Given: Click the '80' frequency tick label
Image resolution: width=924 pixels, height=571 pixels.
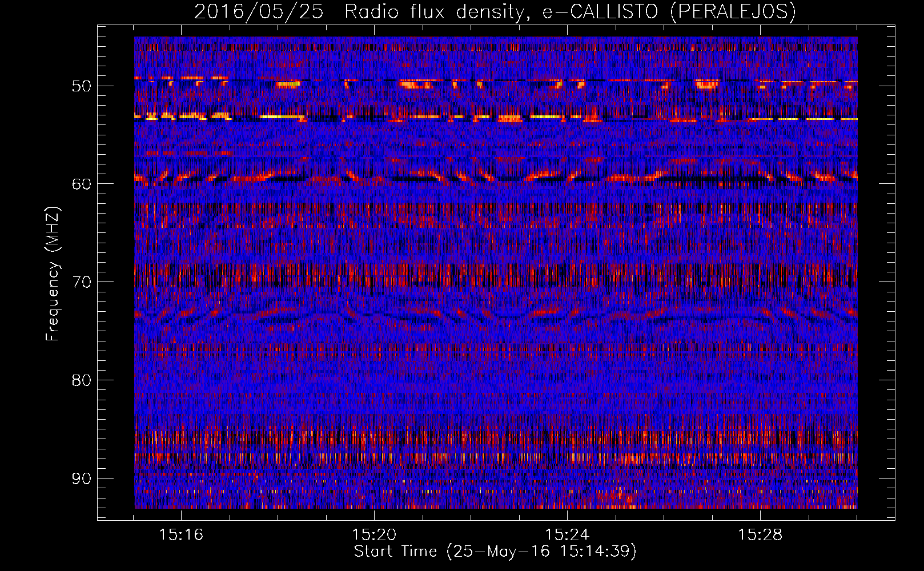Looking at the screenshot, I should click(81, 380).
